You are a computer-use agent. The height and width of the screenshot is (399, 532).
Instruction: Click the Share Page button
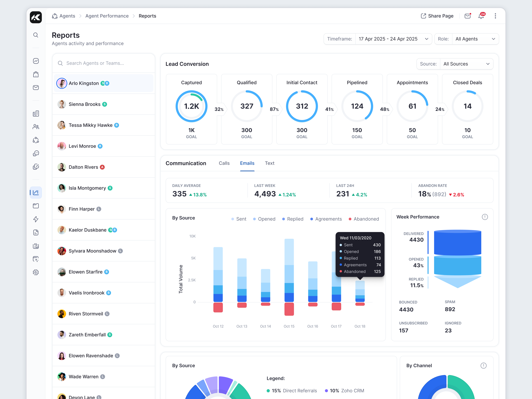[437, 16]
